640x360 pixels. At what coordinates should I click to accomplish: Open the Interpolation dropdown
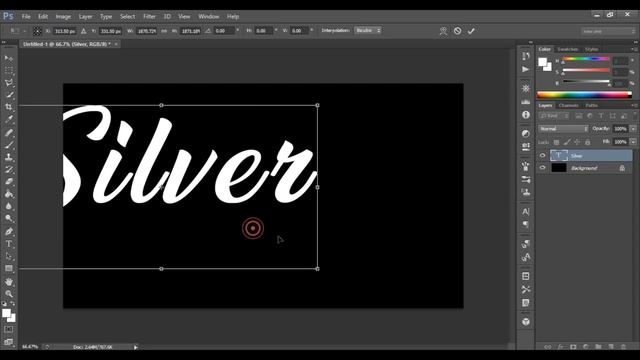coord(368,31)
